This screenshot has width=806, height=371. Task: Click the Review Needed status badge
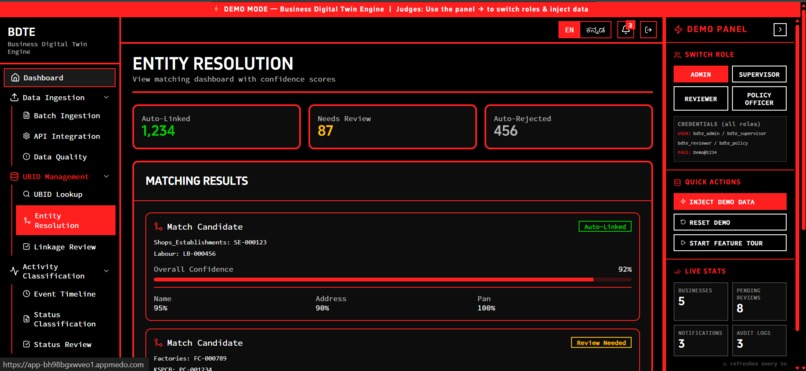601,343
